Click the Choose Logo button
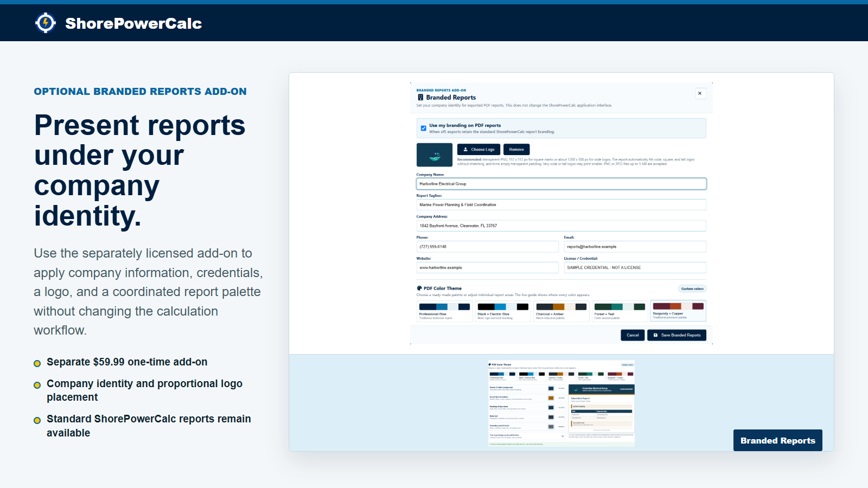Image resolution: width=868 pixels, height=488 pixels. tap(479, 150)
